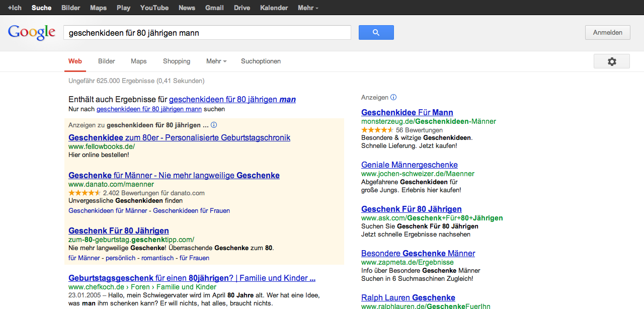Select the Maps tab below search box
This screenshot has height=309, width=644.
pyautogui.click(x=138, y=61)
